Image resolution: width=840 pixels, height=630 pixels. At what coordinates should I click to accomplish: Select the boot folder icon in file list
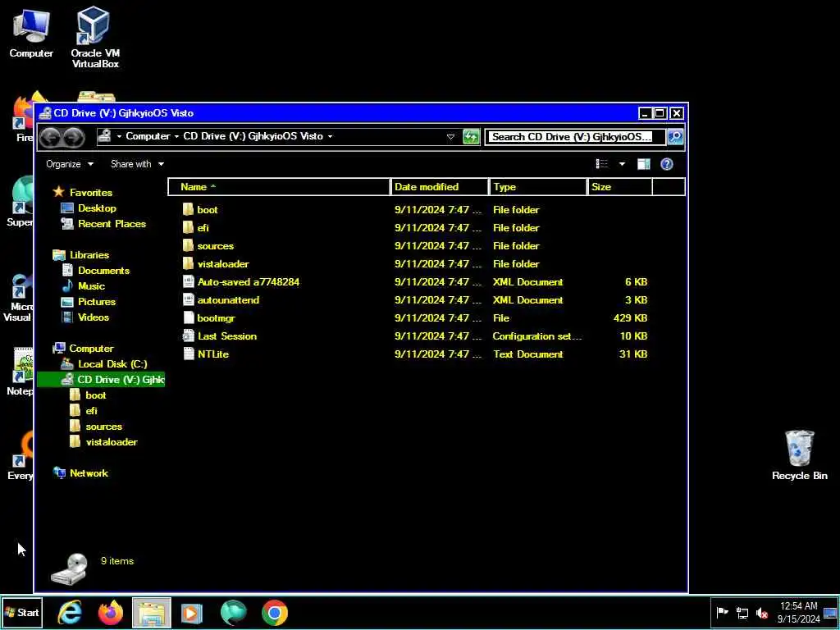[188, 209]
